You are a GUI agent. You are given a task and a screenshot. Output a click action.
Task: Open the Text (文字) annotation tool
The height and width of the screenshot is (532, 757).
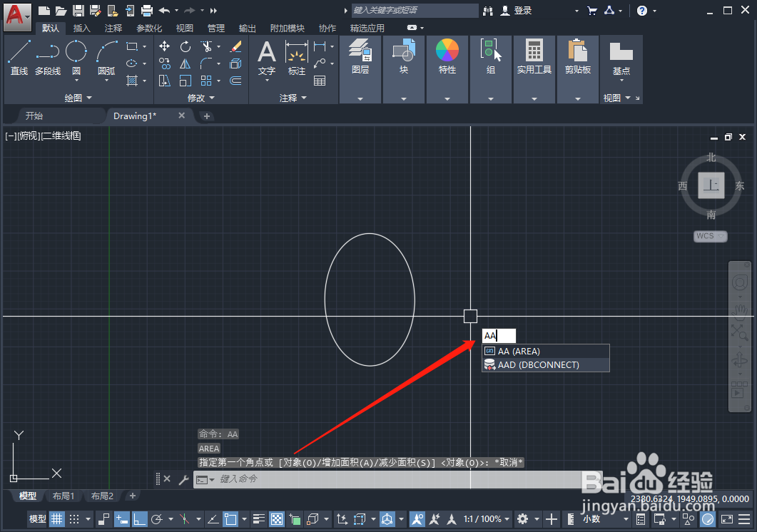[x=267, y=59]
